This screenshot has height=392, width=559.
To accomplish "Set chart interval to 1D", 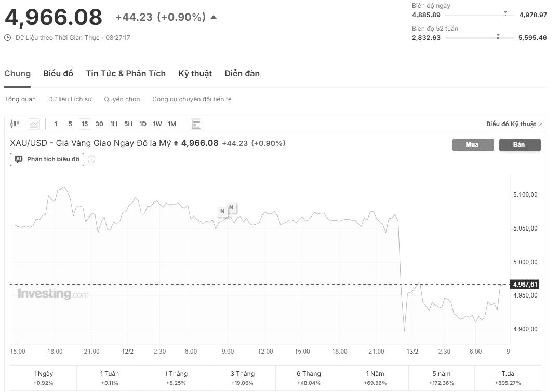I will click(143, 124).
